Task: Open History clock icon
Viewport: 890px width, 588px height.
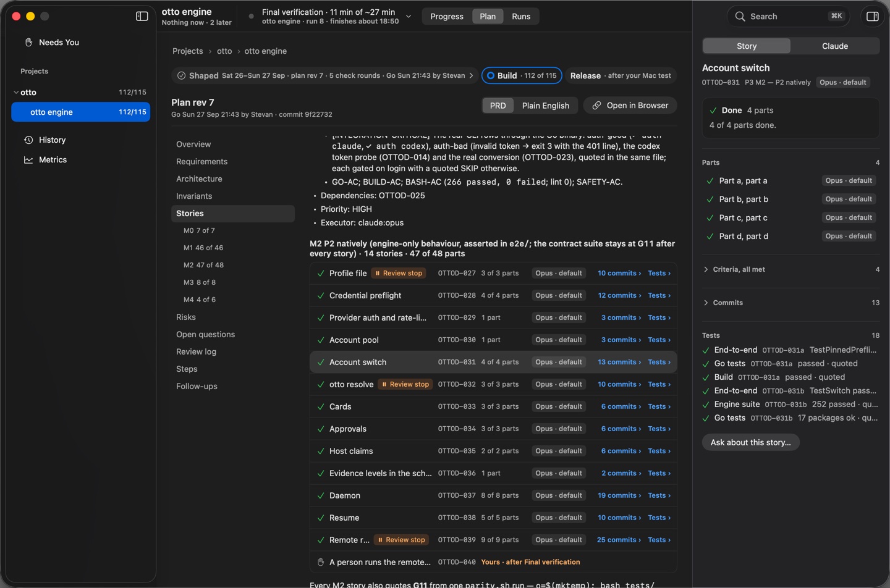Action: point(28,140)
